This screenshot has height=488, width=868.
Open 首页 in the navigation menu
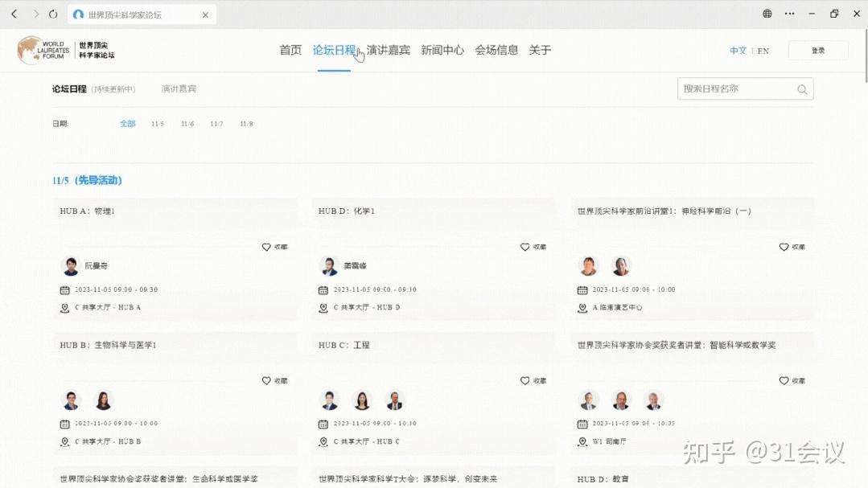(x=290, y=51)
